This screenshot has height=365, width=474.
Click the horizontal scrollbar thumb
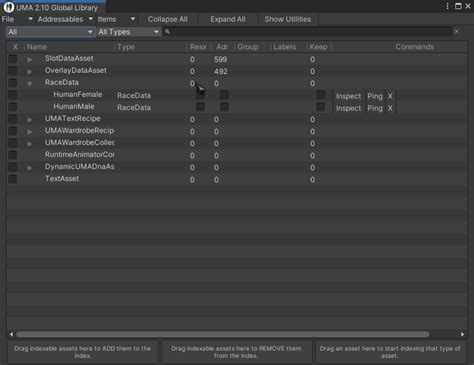tap(223, 334)
